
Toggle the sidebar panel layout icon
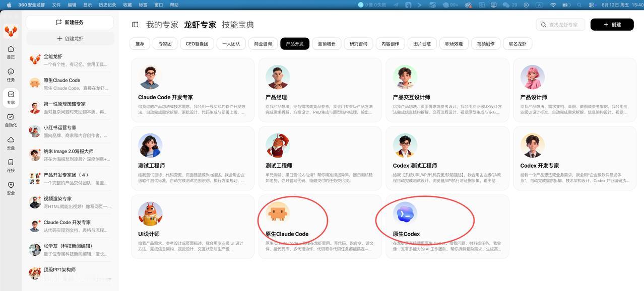[x=135, y=25]
